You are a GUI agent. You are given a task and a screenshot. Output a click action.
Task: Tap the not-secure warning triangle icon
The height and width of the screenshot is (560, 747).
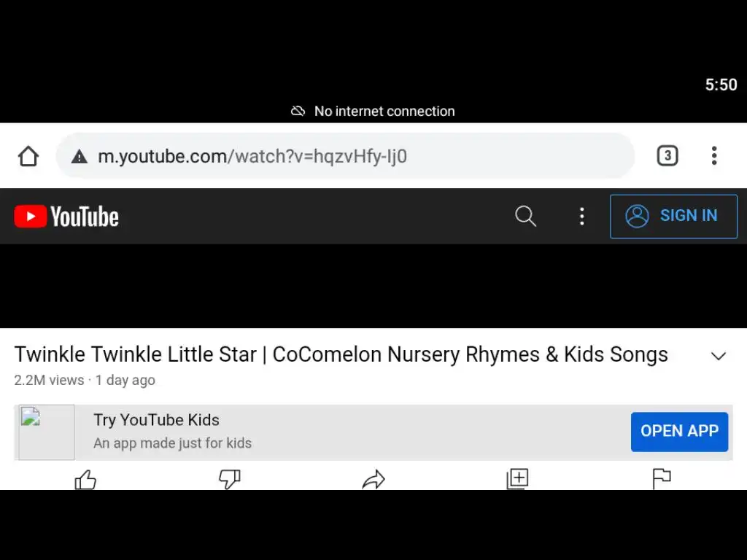pyautogui.click(x=79, y=157)
